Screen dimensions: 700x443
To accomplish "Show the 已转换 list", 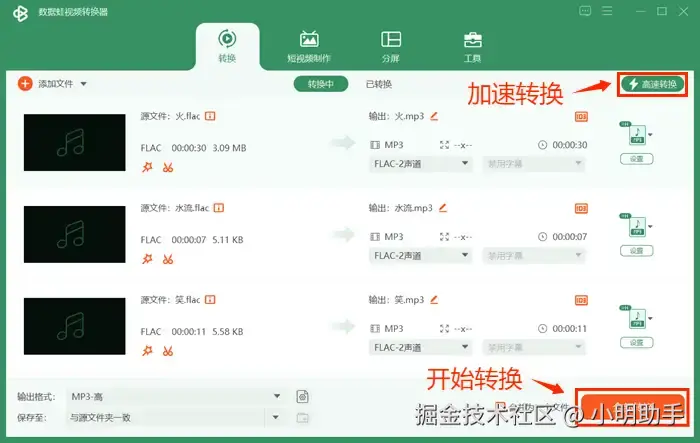I will 379,84.
